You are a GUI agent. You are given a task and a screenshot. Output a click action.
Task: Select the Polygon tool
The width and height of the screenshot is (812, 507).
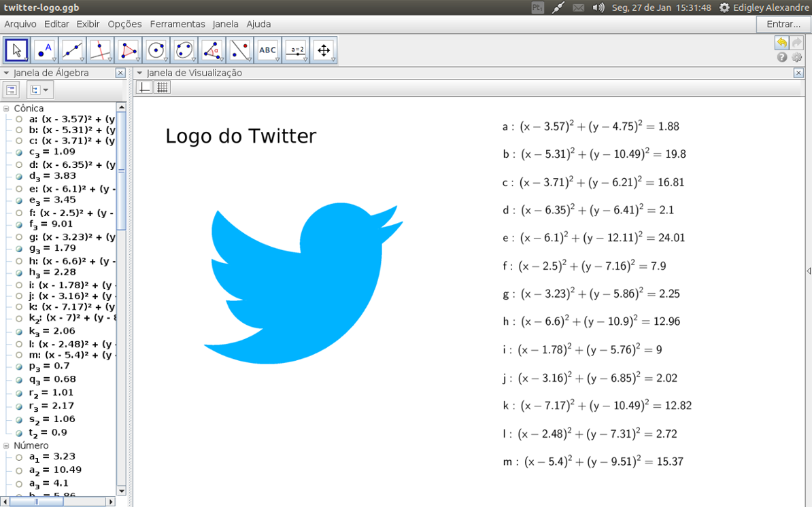pyautogui.click(x=129, y=50)
